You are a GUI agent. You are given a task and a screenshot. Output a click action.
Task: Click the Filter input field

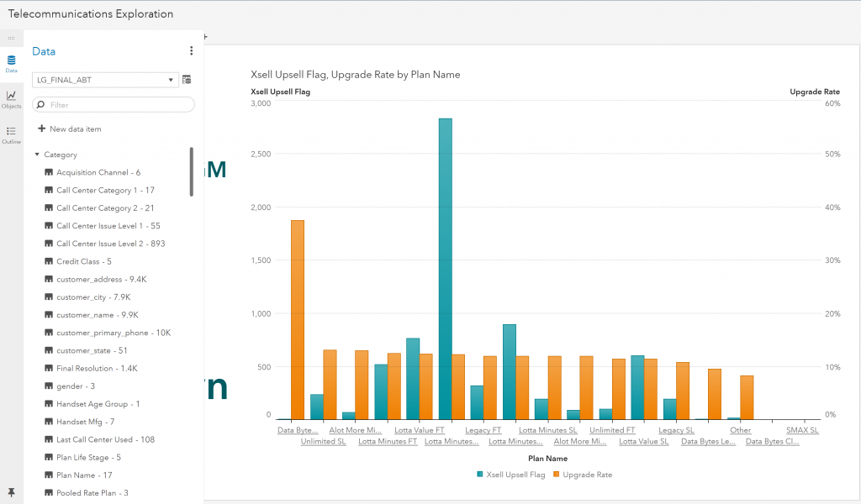click(x=109, y=103)
